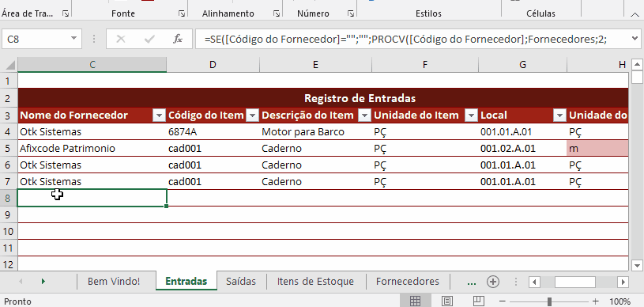This screenshot has height=307, width=644.
Task: Select cell with Afixcode Patrimonio
Action: (92, 149)
